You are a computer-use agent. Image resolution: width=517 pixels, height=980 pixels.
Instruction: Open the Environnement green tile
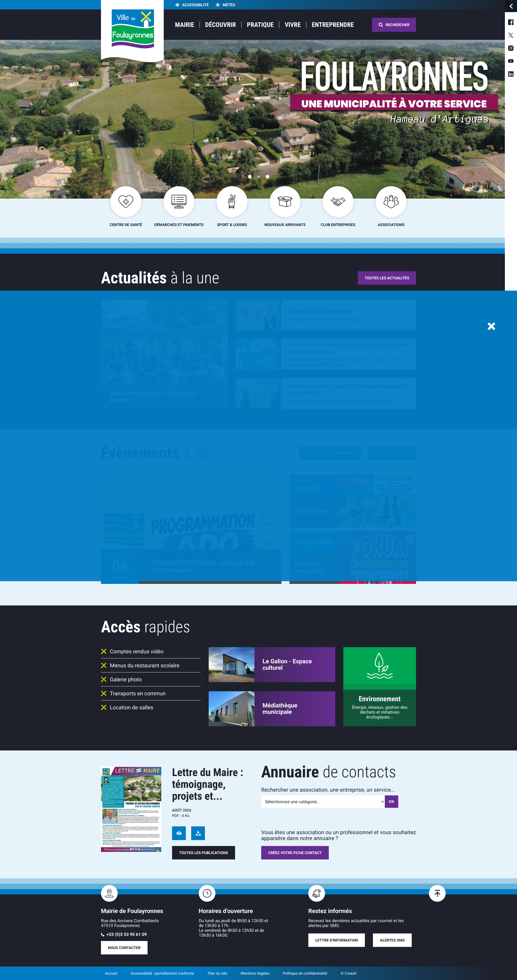click(x=380, y=687)
